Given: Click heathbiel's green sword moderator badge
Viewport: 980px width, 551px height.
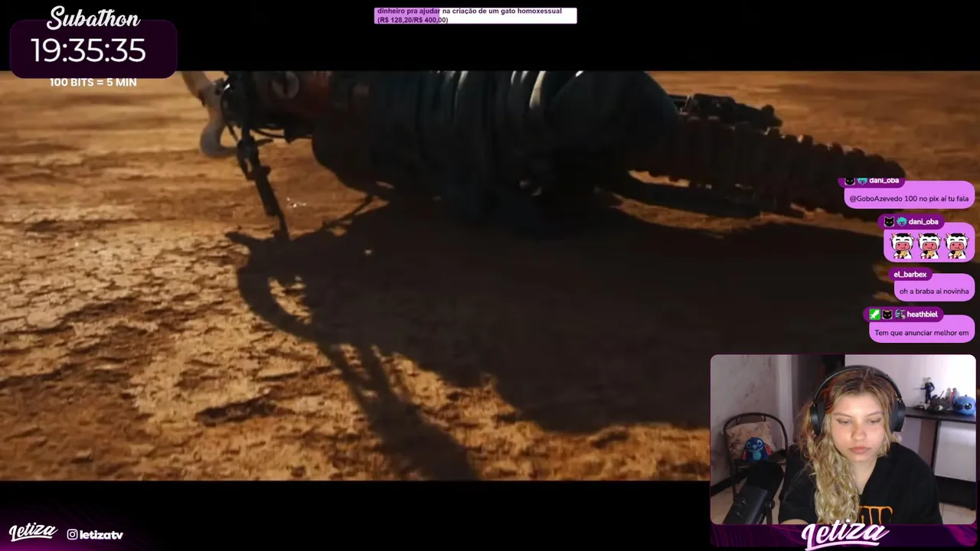Looking at the screenshot, I should tap(874, 315).
